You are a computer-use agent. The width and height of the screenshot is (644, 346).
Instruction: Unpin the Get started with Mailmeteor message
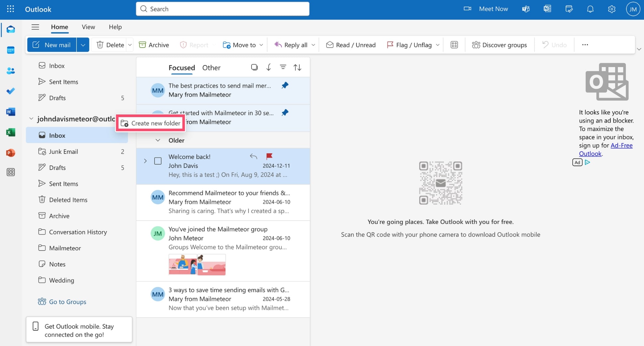pyautogui.click(x=285, y=112)
